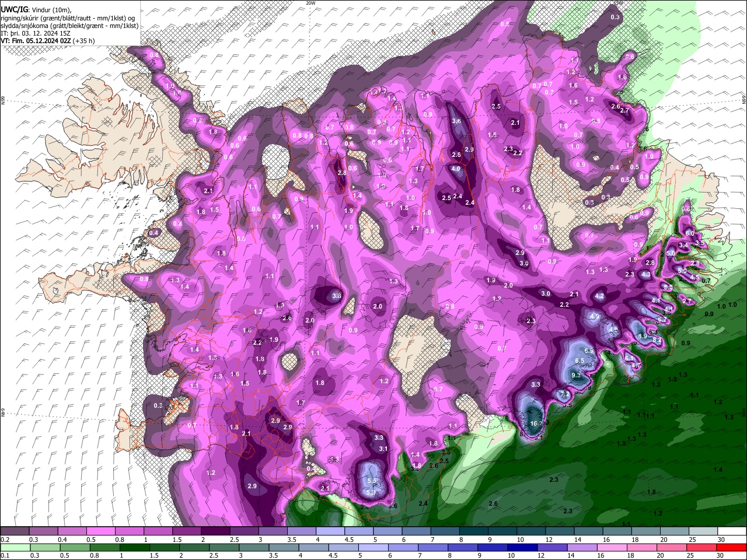Click the 'UWC/IG' title heading

coord(15,9)
